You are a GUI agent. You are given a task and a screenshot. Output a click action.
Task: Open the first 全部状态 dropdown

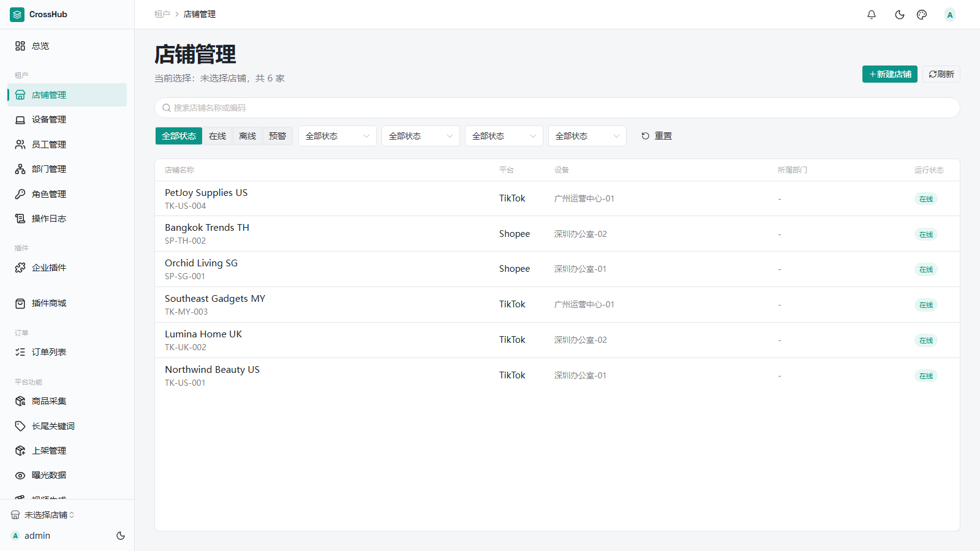(337, 136)
